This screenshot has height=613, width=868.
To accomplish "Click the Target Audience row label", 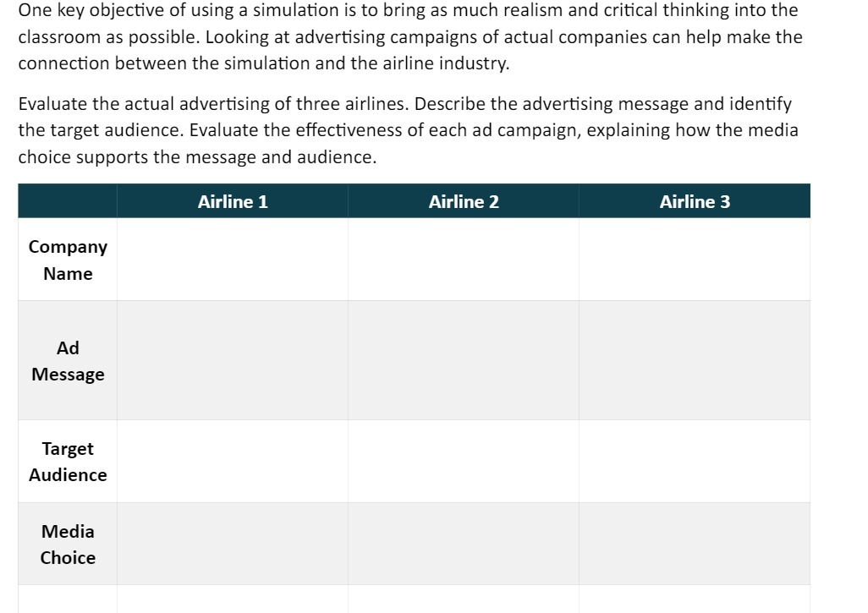I will point(68,462).
